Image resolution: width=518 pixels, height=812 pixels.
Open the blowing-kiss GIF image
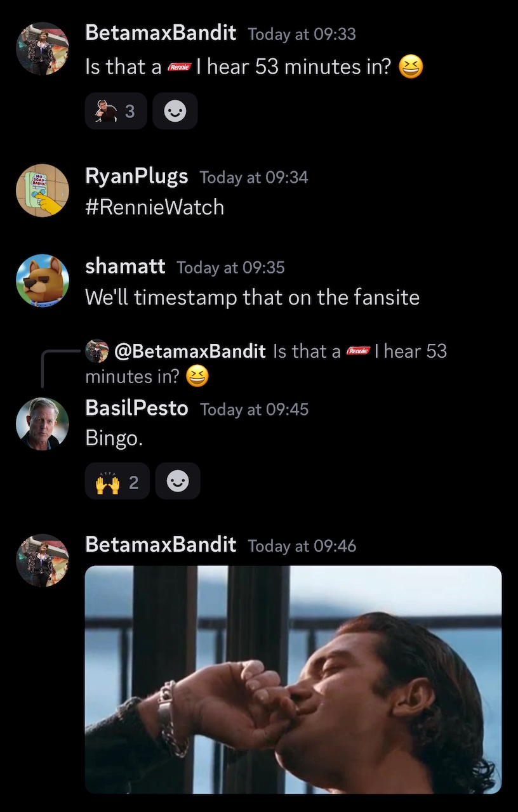click(x=293, y=679)
